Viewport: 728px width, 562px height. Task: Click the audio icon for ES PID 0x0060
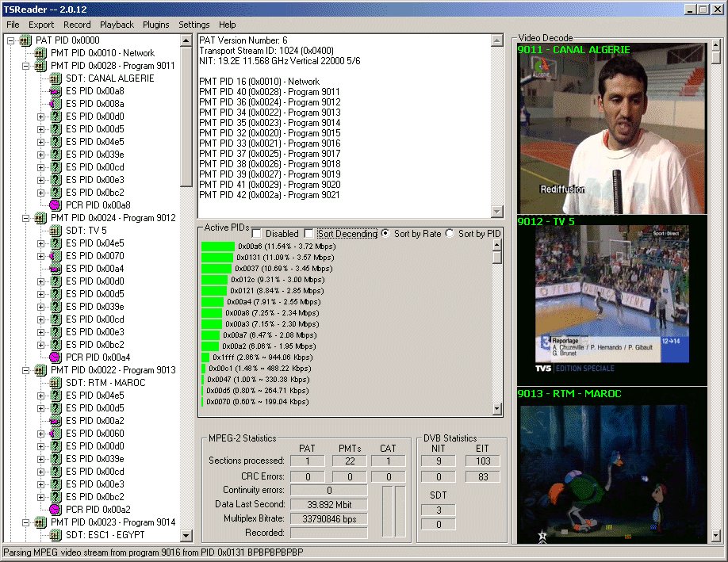pos(55,434)
